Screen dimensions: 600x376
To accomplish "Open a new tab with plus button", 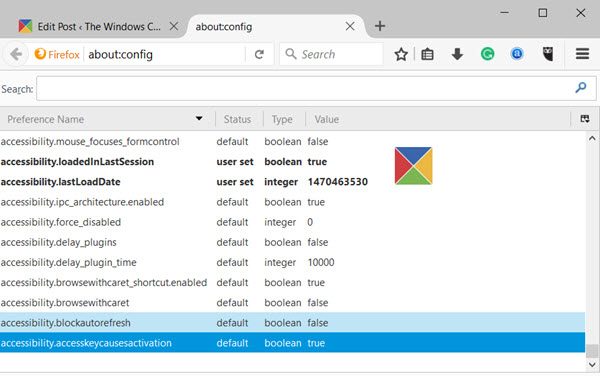I will [x=380, y=26].
